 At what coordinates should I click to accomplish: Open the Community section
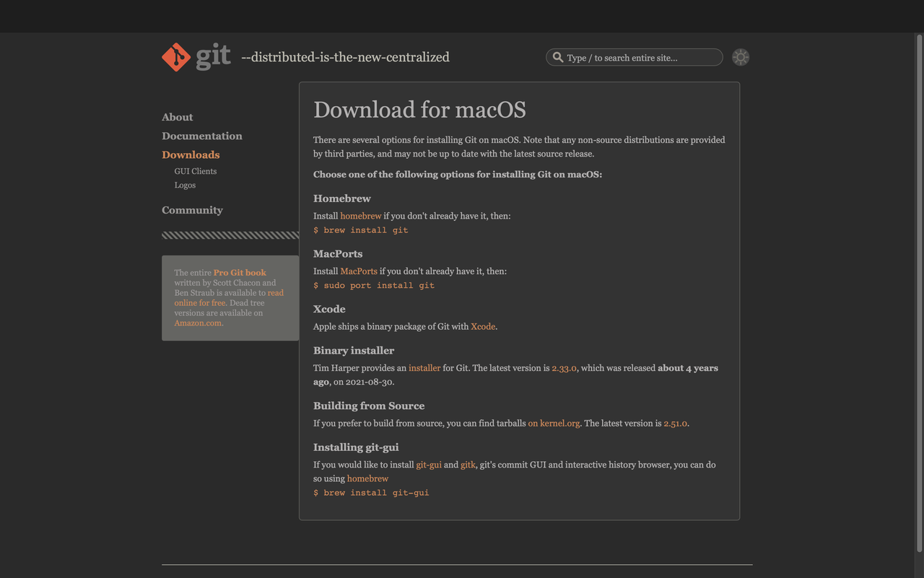tap(192, 210)
